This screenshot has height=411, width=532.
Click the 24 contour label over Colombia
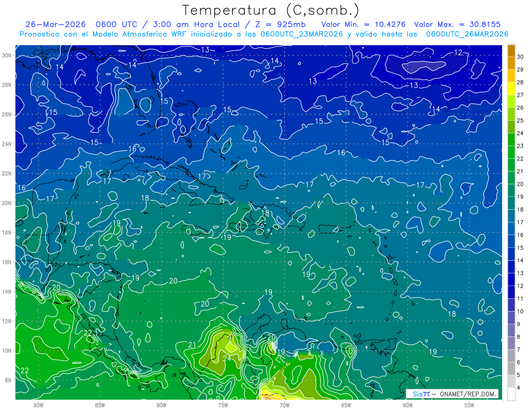coord(227,358)
